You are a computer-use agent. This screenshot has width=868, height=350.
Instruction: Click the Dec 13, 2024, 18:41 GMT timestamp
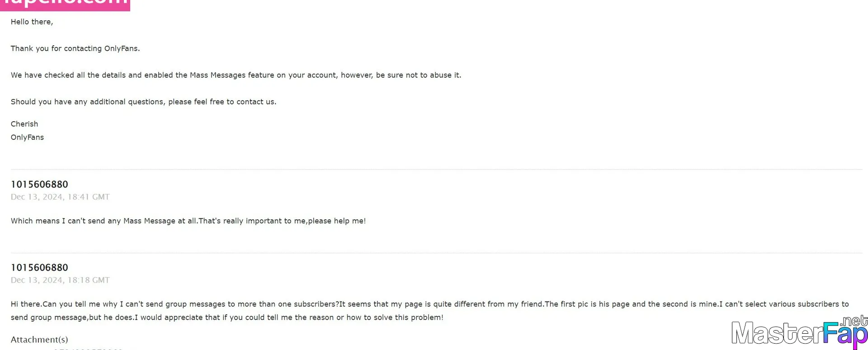[60, 197]
